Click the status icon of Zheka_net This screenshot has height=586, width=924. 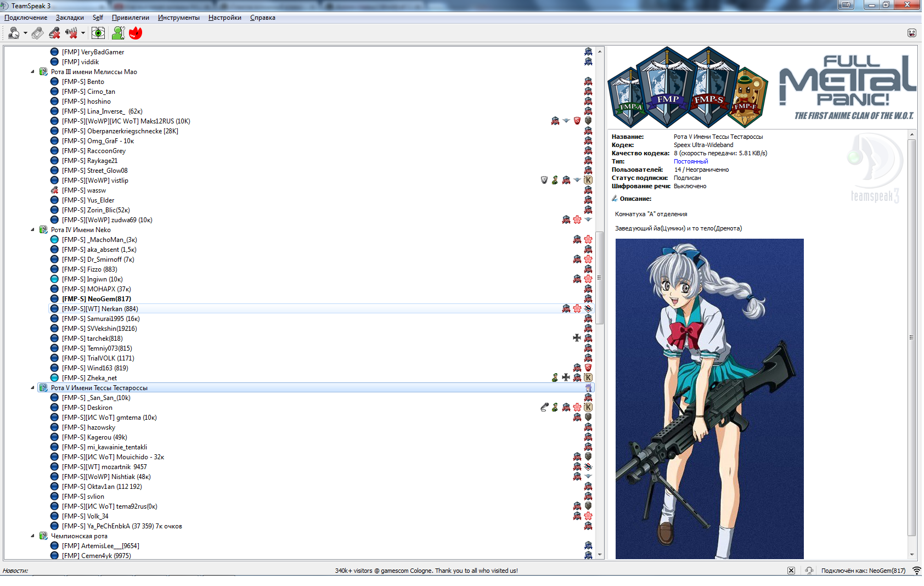(54, 378)
